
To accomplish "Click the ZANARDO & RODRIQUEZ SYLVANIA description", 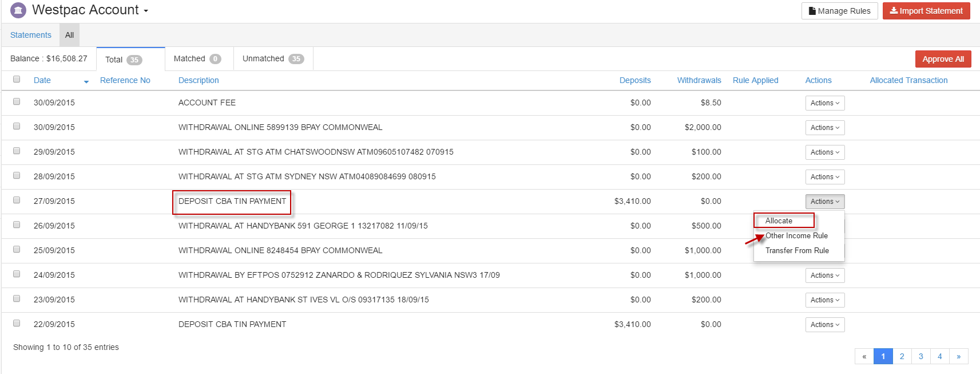I will pos(339,275).
